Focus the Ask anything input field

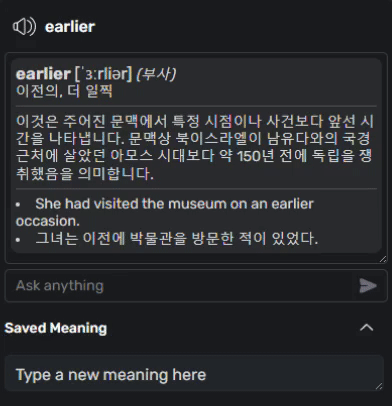179,286
